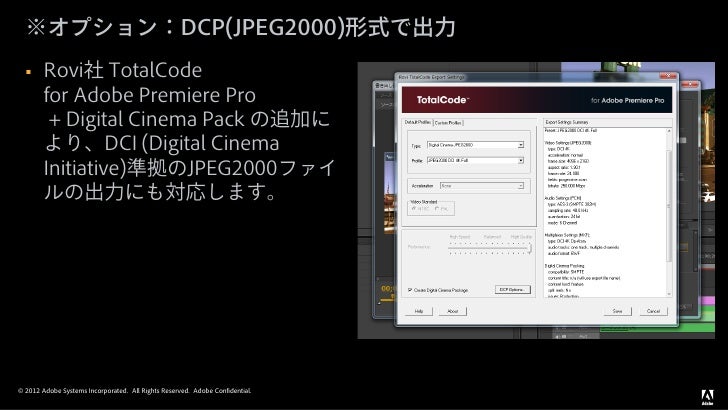Click the DCP Options button
Image resolution: width=728 pixels, height=410 pixels.
511,289
